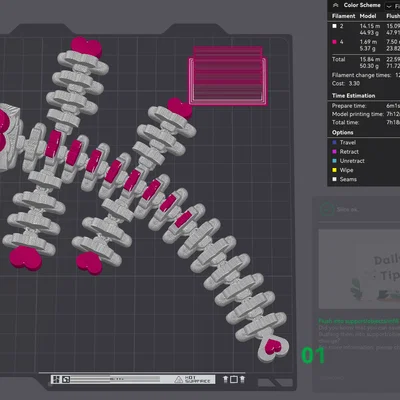This screenshot has height=400, width=400.
Task: Click the 'Filament change times' line
Action: click(366, 75)
